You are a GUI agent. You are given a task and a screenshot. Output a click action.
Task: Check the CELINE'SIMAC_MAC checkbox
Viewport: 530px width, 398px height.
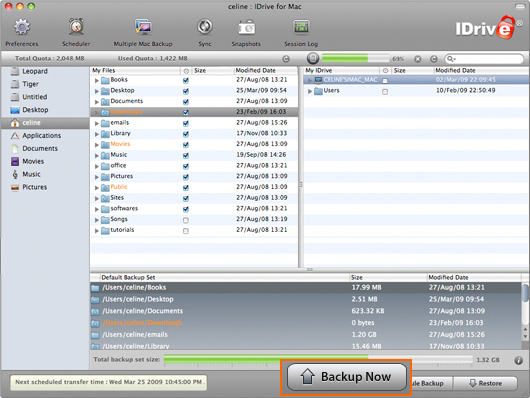click(x=385, y=81)
